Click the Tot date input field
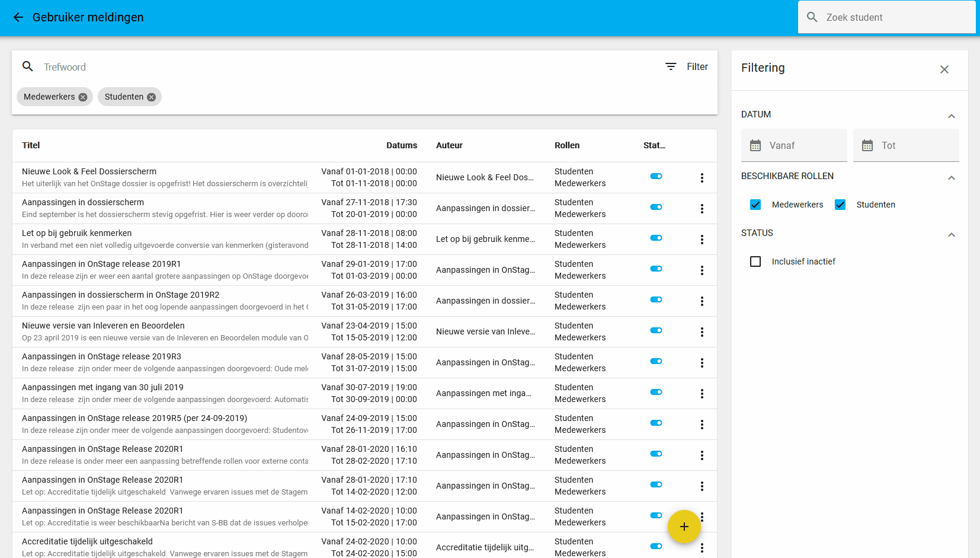The image size is (980, 558). (x=906, y=145)
